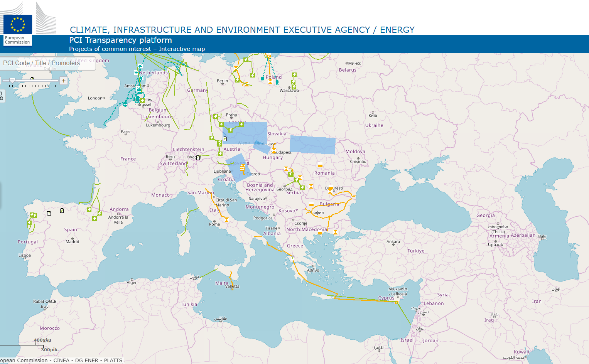
Task: Click the Madrid city label
Action: click(x=73, y=242)
